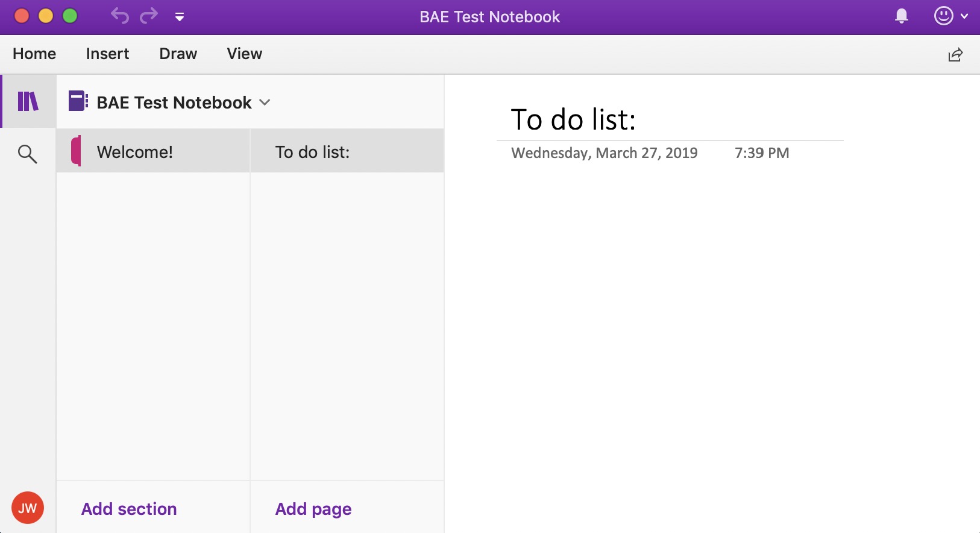This screenshot has width=980, height=533.
Task: Select the To do list: page
Action: [x=347, y=151]
